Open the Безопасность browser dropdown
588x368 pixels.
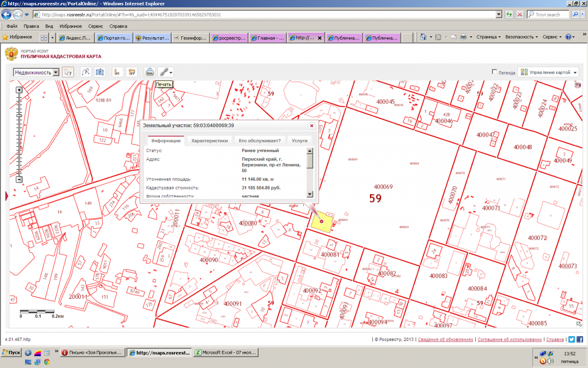521,37
